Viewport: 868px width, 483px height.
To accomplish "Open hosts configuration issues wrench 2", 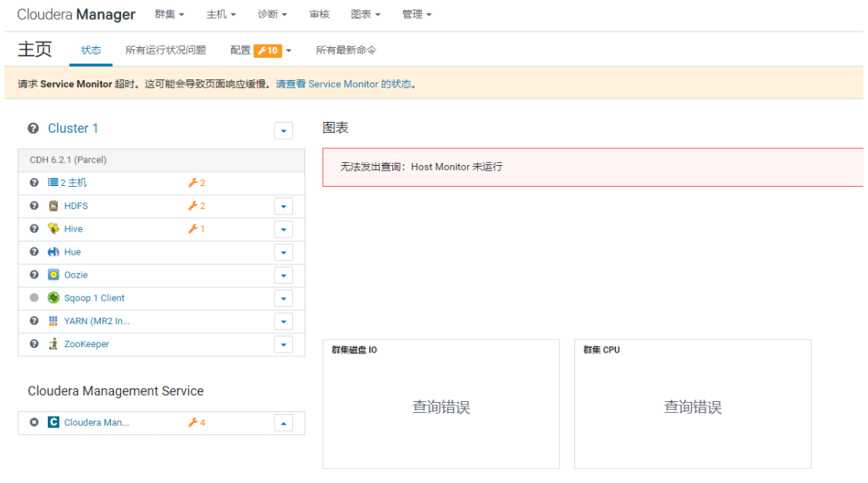I will (x=197, y=183).
